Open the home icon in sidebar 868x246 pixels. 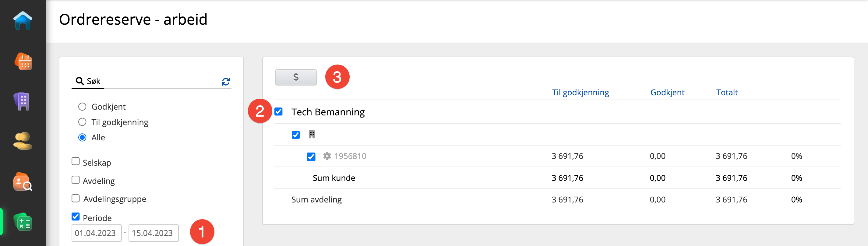click(x=23, y=21)
